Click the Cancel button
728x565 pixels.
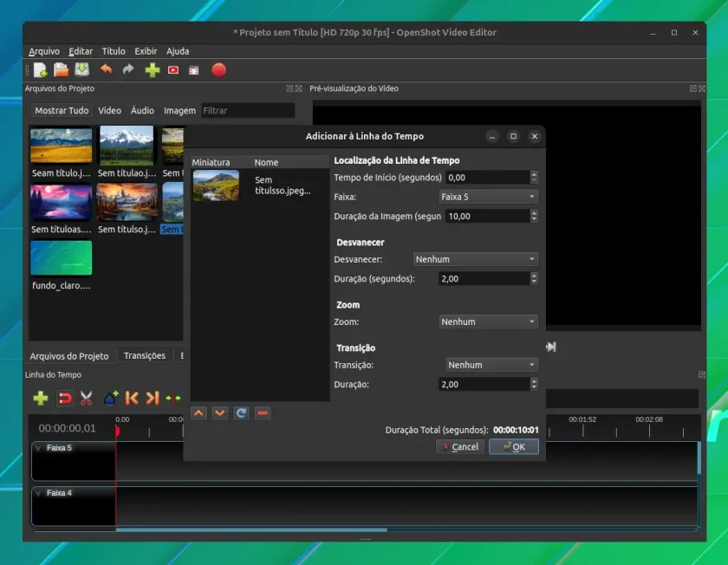[x=460, y=446]
